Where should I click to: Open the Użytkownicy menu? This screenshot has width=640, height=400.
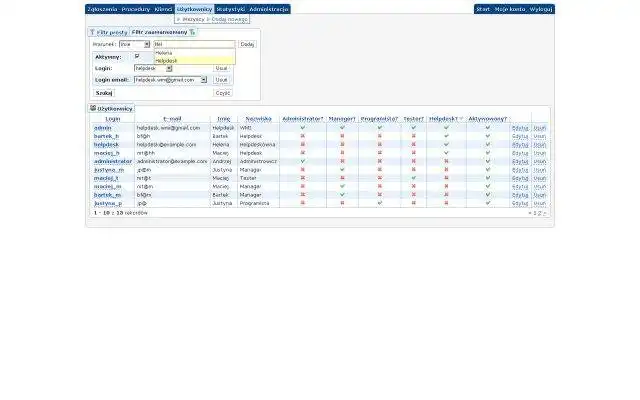195,9
